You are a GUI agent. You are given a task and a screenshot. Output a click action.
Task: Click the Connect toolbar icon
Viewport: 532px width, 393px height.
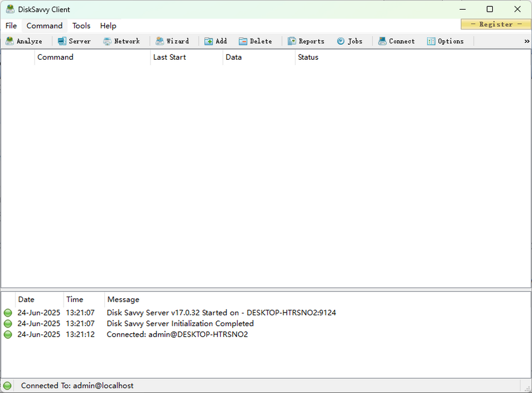pyautogui.click(x=396, y=41)
